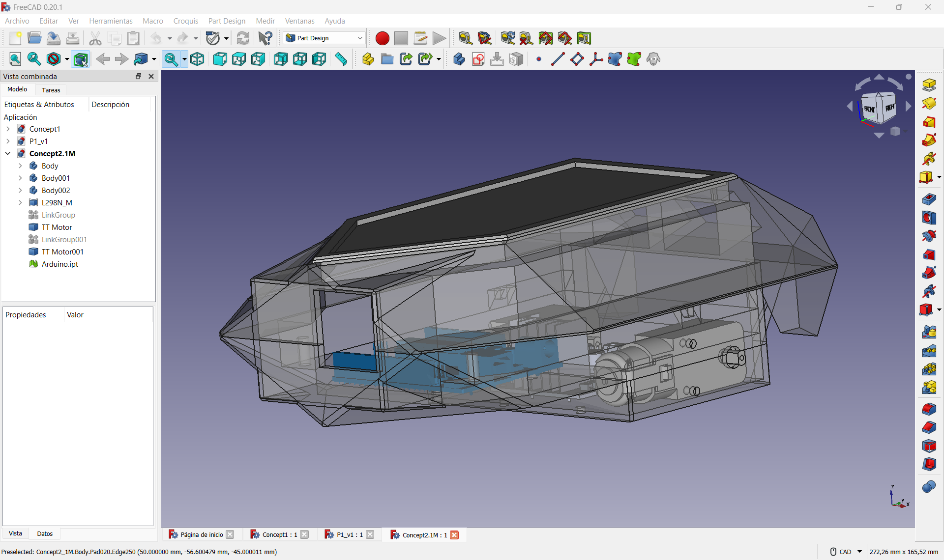The height and width of the screenshot is (560, 944).
Task: Switch to top view icon
Action: tap(239, 59)
